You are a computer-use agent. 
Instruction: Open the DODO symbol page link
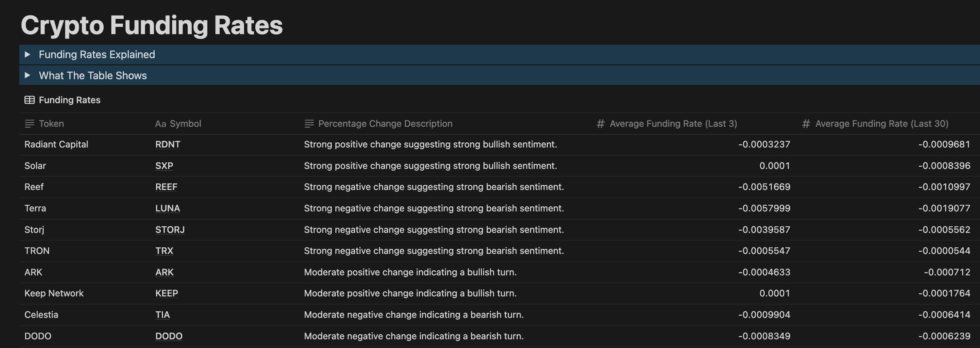point(168,336)
